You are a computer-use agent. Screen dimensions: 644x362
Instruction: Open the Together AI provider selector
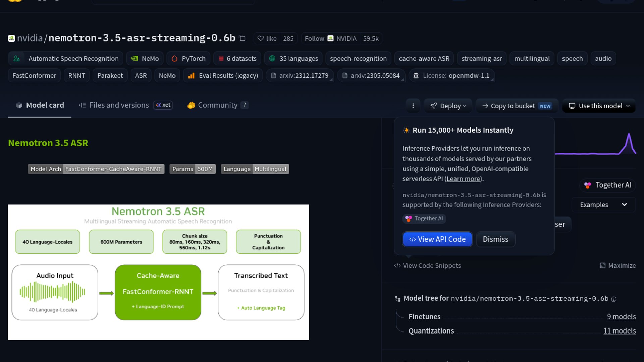607,185
